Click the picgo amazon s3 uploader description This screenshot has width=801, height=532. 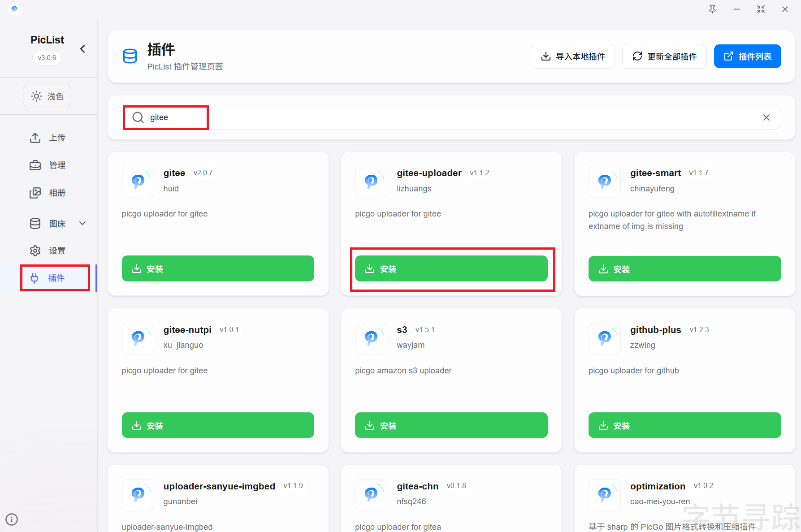[403, 371]
